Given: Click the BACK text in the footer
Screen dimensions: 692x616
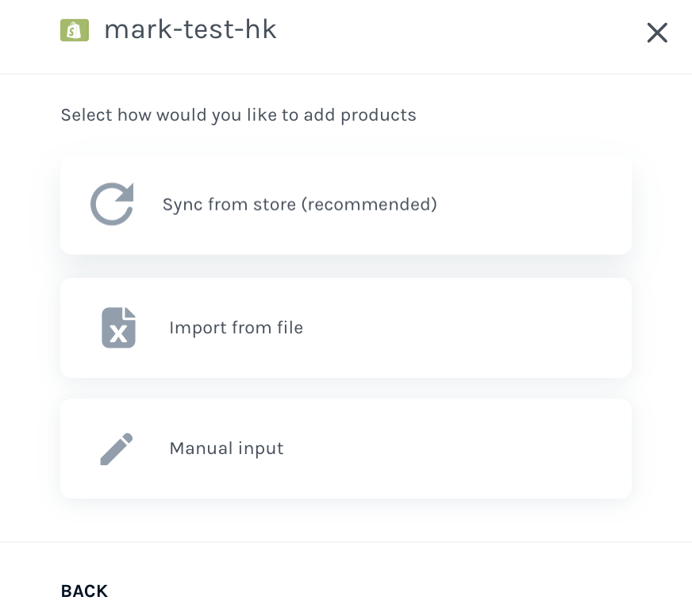Looking at the screenshot, I should [x=84, y=591].
